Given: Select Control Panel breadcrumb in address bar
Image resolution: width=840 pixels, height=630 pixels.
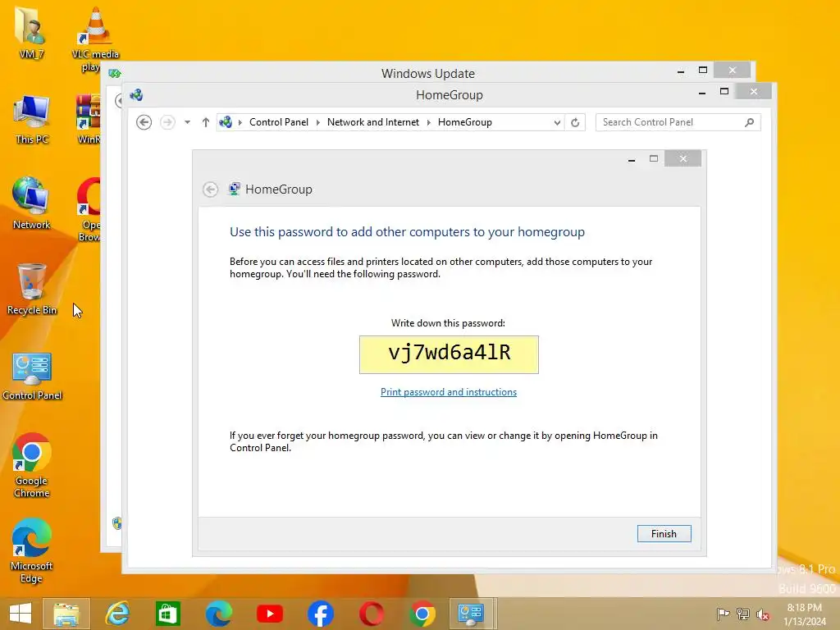Looking at the screenshot, I should [279, 122].
